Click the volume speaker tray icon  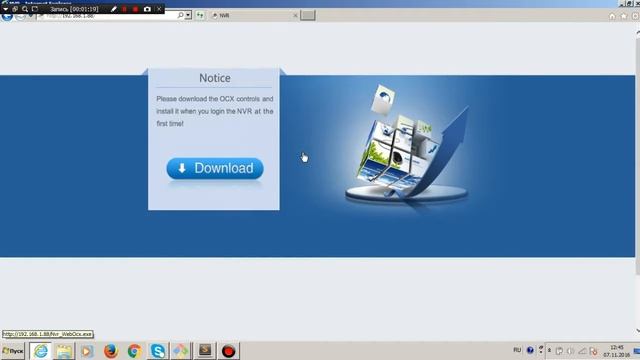tap(571, 351)
